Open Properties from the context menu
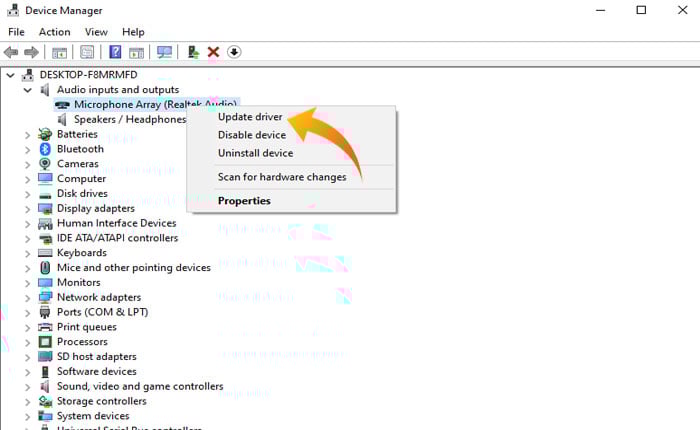 (x=244, y=201)
